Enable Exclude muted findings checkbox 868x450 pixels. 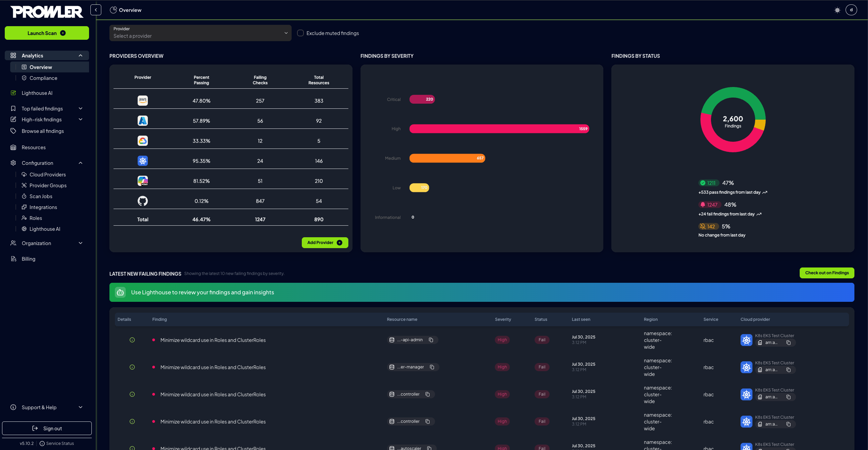pos(300,33)
